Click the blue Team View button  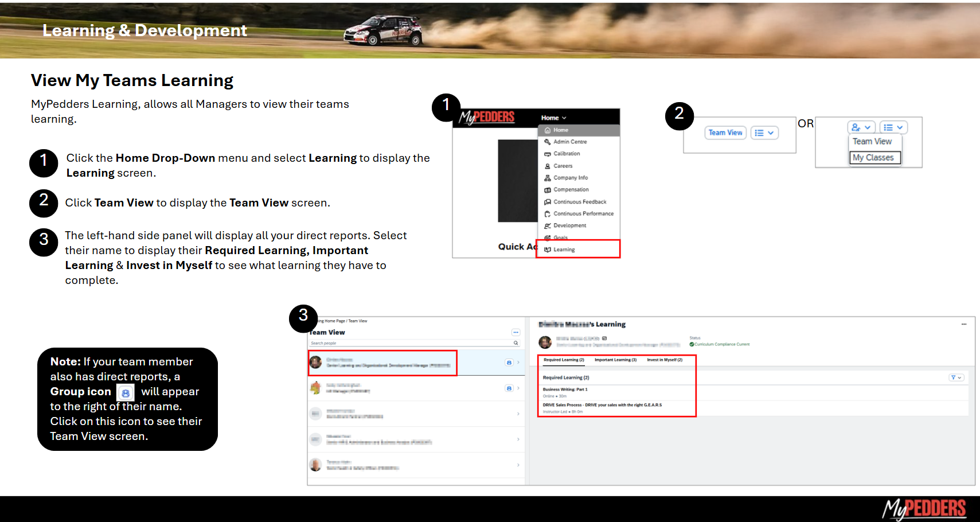[x=725, y=133]
